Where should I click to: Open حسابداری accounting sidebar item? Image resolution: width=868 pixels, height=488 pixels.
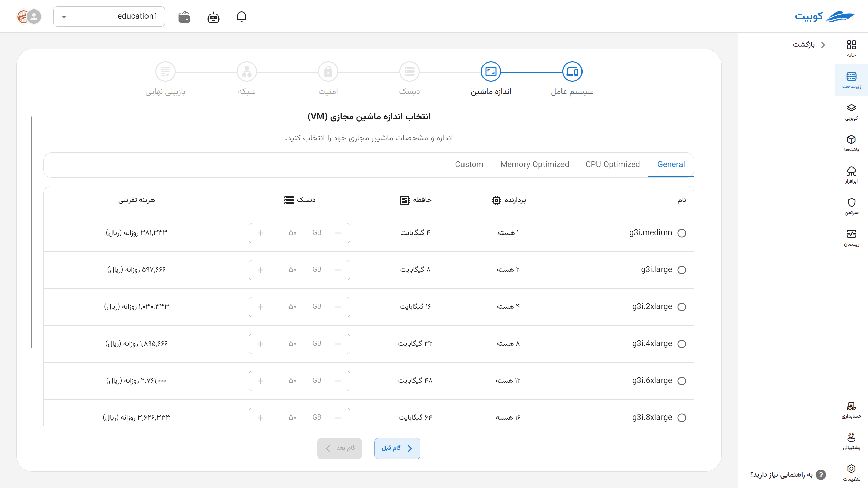(x=851, y=410)
